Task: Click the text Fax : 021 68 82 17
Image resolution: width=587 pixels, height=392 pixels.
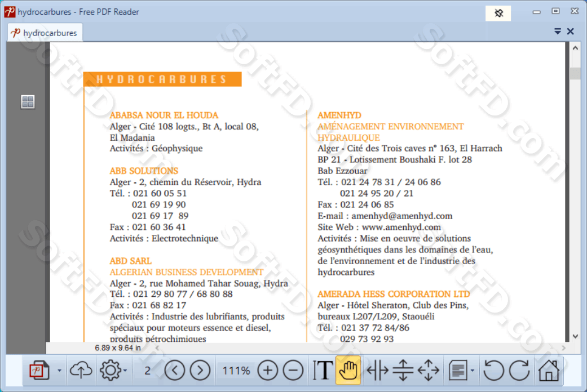Action: pyautogui.click(x=148, y=305)
